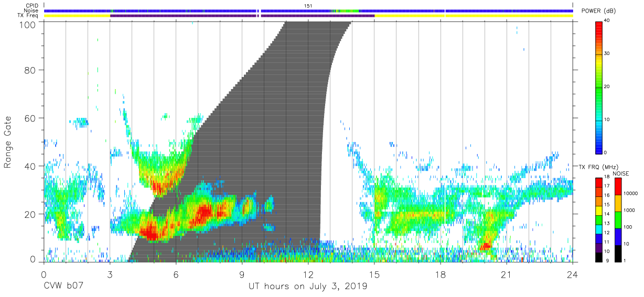Click the purple block in the TX FRQ legend
Image resolution: width=644 pixels, height=297 pixels.
[599, 247]
